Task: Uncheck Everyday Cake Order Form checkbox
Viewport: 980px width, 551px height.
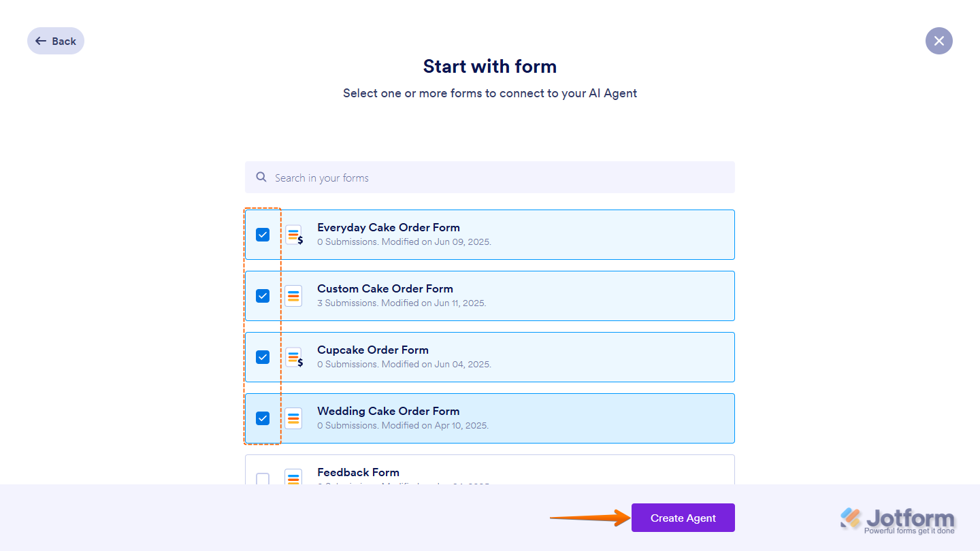Action: pyautogui.click(x=263, y=235)
